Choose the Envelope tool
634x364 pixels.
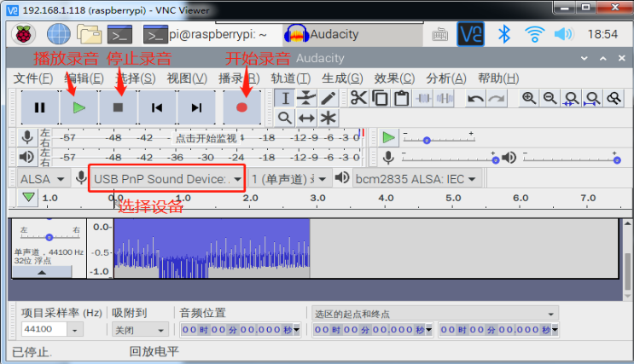[306, 98]
